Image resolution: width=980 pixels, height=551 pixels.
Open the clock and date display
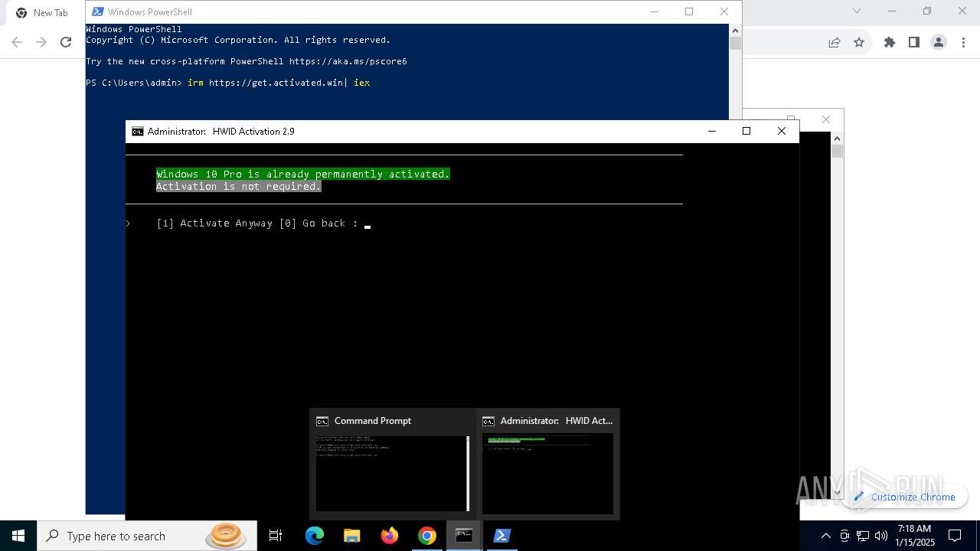914,536
